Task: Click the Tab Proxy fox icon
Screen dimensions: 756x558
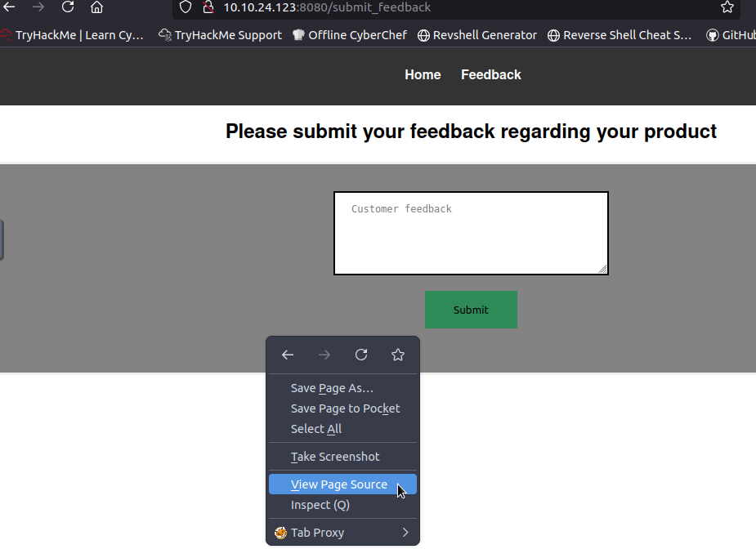Action: 280,533
